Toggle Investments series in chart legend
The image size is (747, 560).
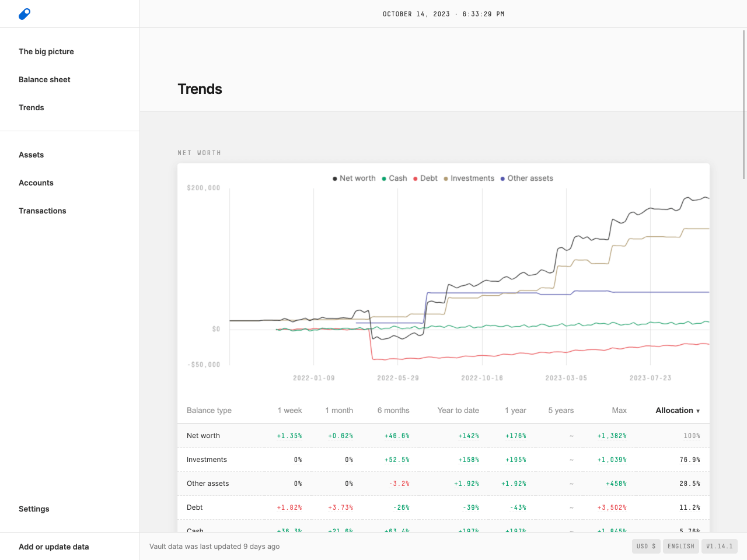coord(469,178)
